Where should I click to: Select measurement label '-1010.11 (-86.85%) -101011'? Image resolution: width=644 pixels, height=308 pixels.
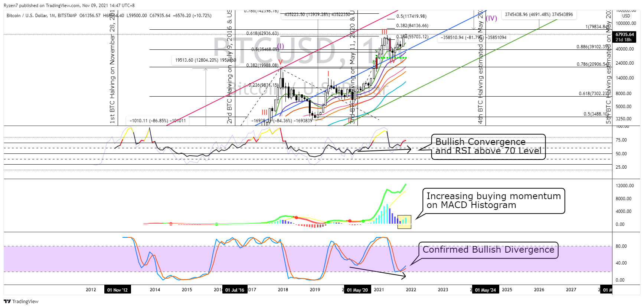point(158,121)
